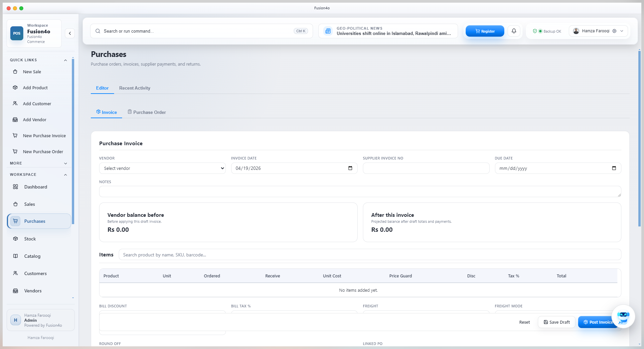Open the Select vendor dropdown
Screen dimensions: 644x349
click(162, 168)
